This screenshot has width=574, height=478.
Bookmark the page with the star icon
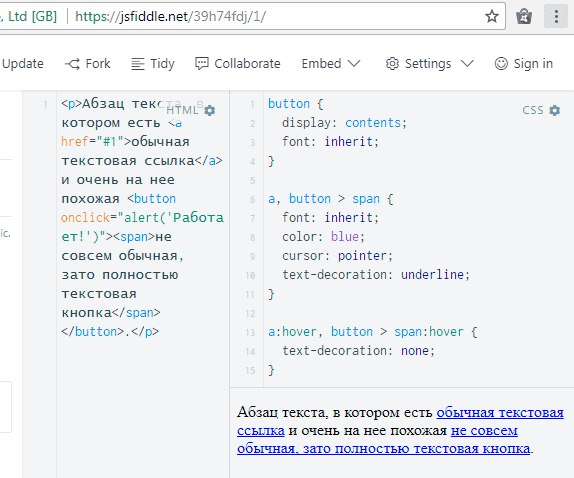(492, 16)
